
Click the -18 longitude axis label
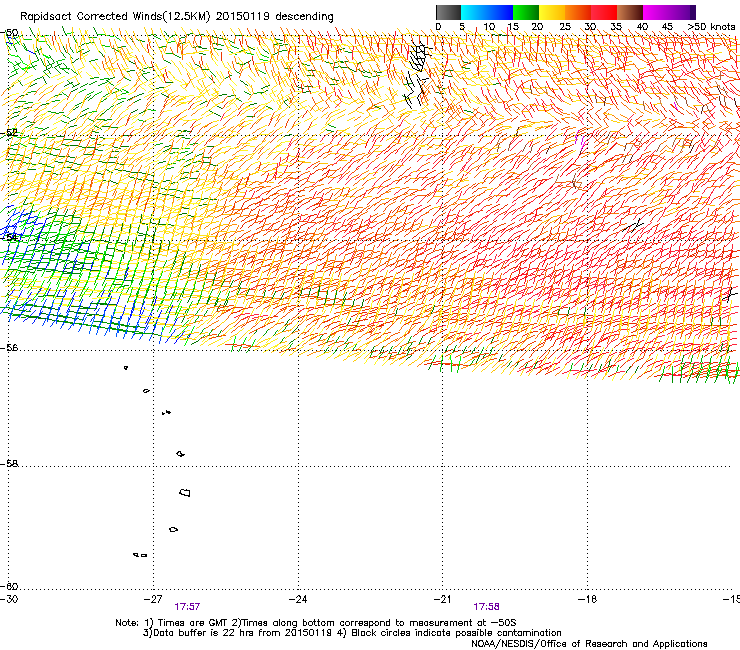(587, 599)
